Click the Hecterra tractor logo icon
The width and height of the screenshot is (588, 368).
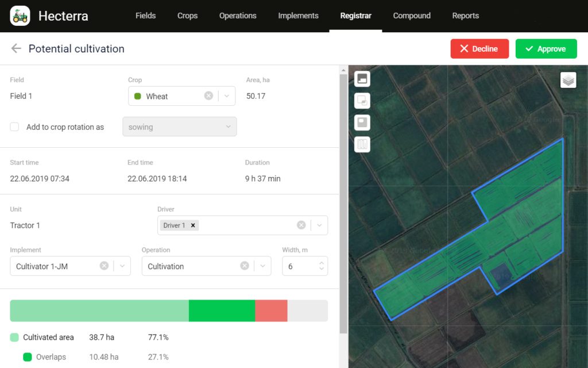pos(20,16)
